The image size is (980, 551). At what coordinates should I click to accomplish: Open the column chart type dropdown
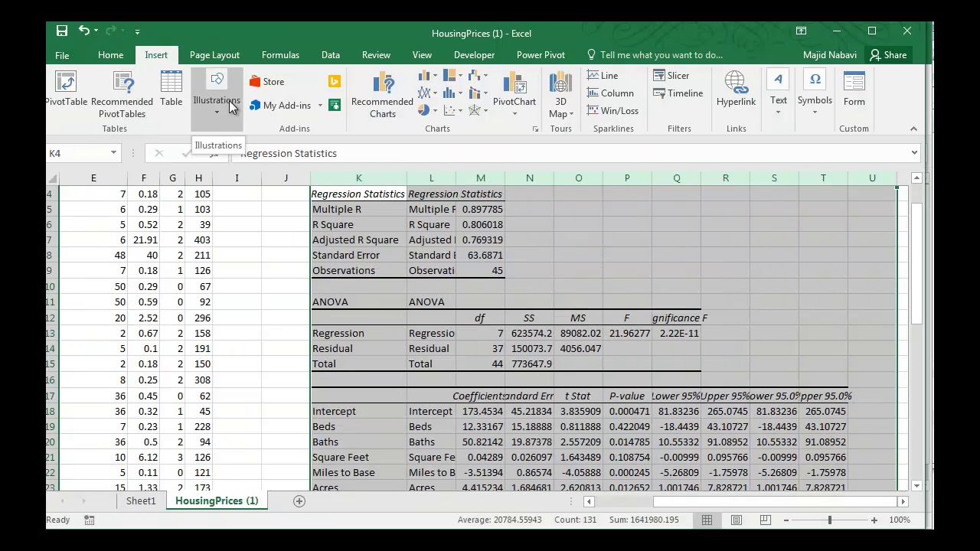435,76
